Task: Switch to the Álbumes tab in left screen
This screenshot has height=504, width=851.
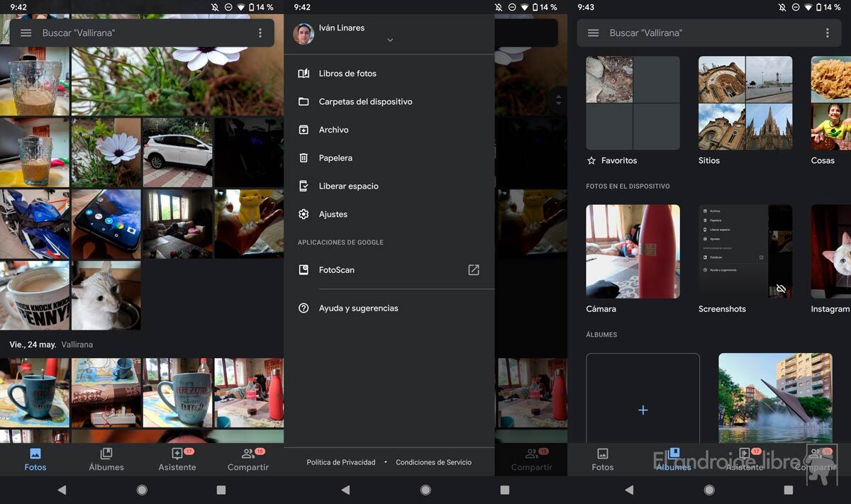Action: pos(106,459)
